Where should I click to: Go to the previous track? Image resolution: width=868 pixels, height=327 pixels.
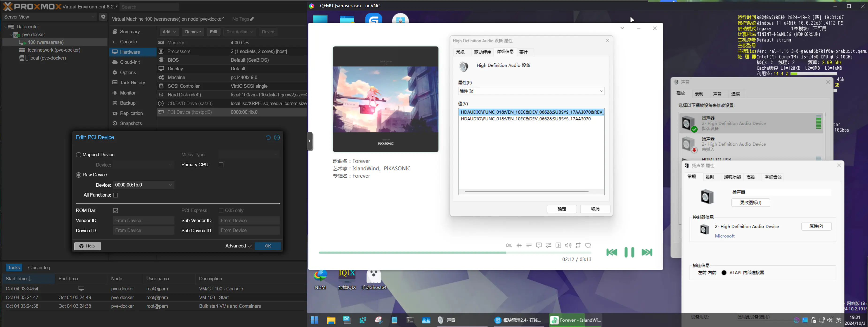611,252
